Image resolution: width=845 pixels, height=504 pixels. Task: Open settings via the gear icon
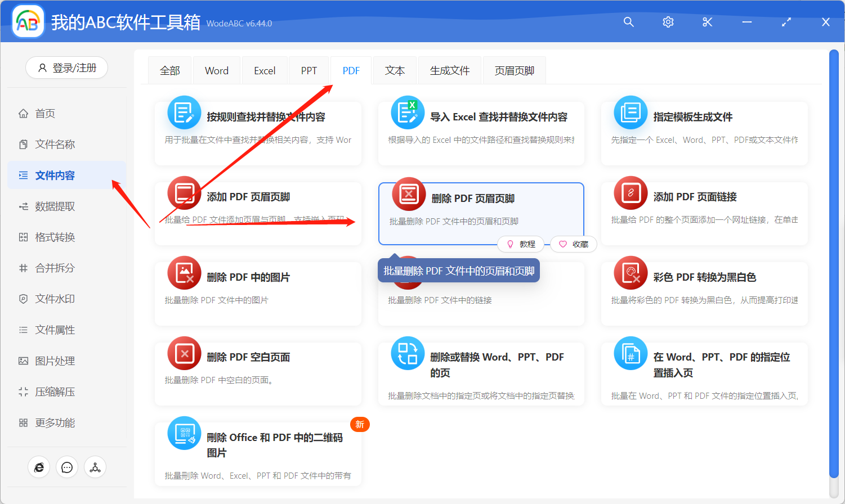tap(668, 22)
